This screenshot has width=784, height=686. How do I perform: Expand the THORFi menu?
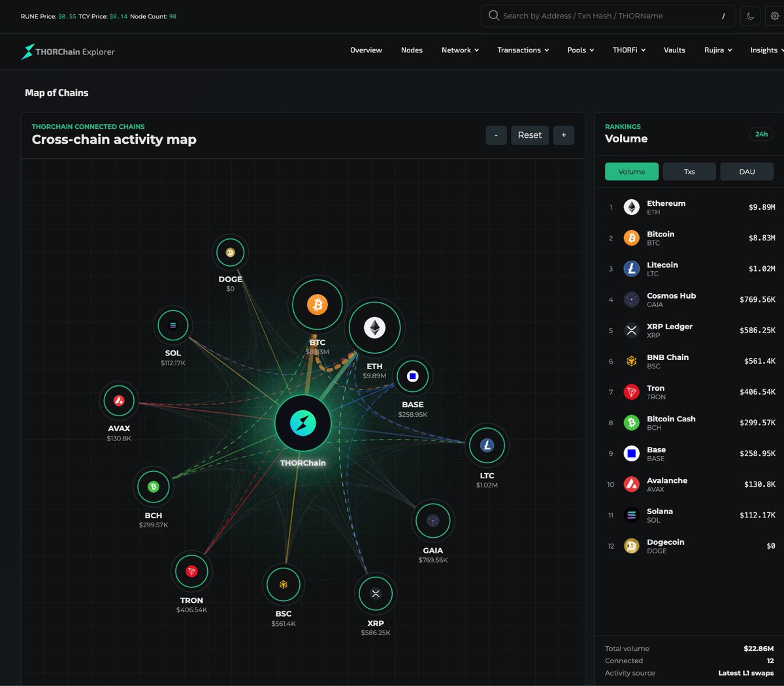tap(629, 50)
